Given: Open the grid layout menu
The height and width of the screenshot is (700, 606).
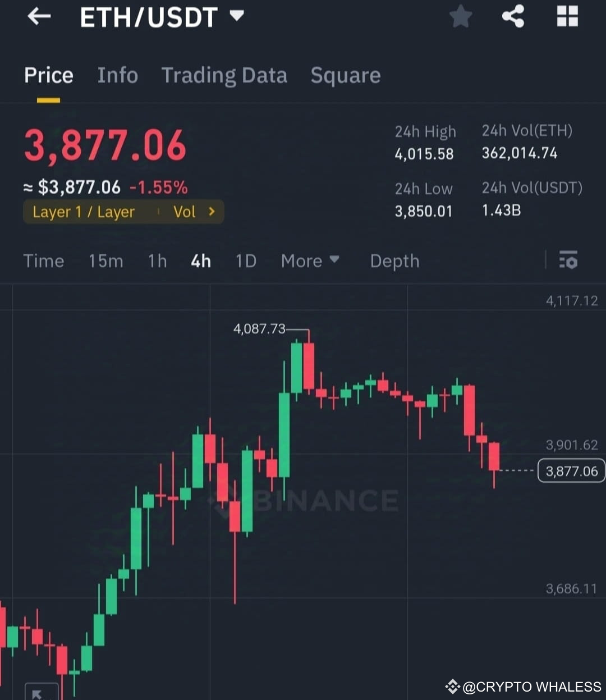Looking at the screenshot, I should [x=567, y=16].
